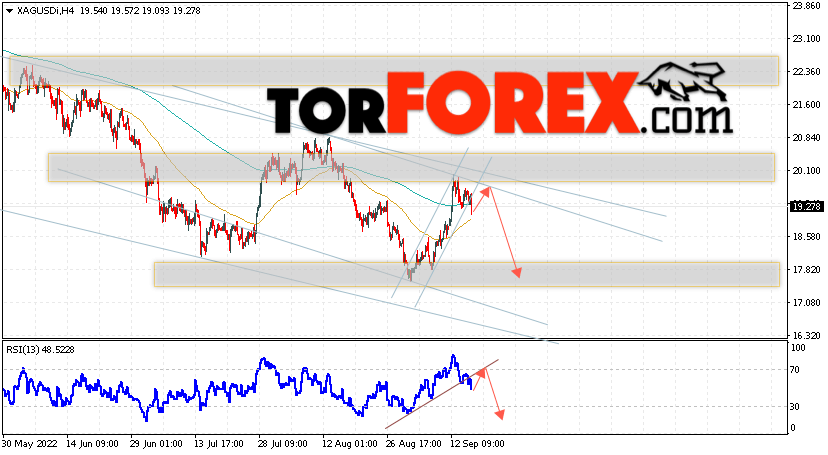
Task: Click the 20.100 price axis label
Action: tap(806, 170)
